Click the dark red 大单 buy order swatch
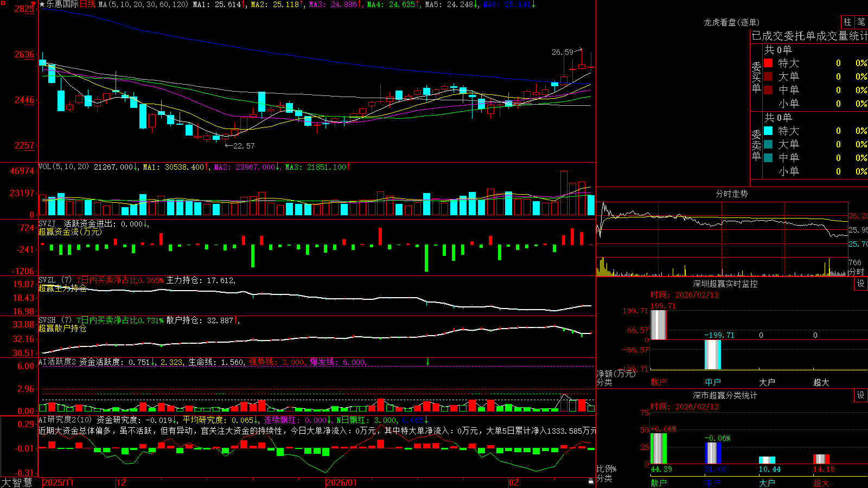868x488 pixels. pos(768,76)
